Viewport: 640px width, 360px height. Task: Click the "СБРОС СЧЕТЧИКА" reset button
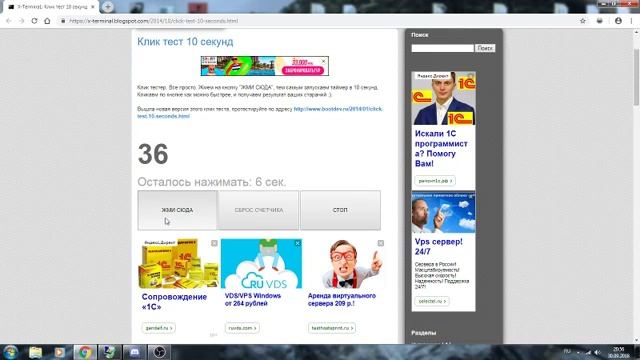tap(259, 210)
